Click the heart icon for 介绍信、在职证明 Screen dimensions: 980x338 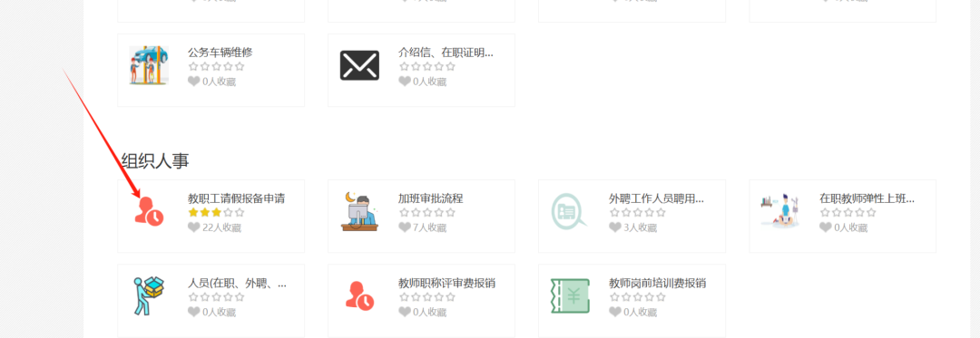click(x=405, y=81)
